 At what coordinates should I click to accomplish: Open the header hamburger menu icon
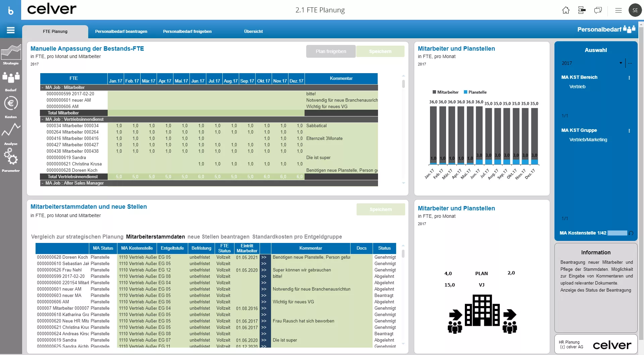pyautogui.click(x=619, y=10)
